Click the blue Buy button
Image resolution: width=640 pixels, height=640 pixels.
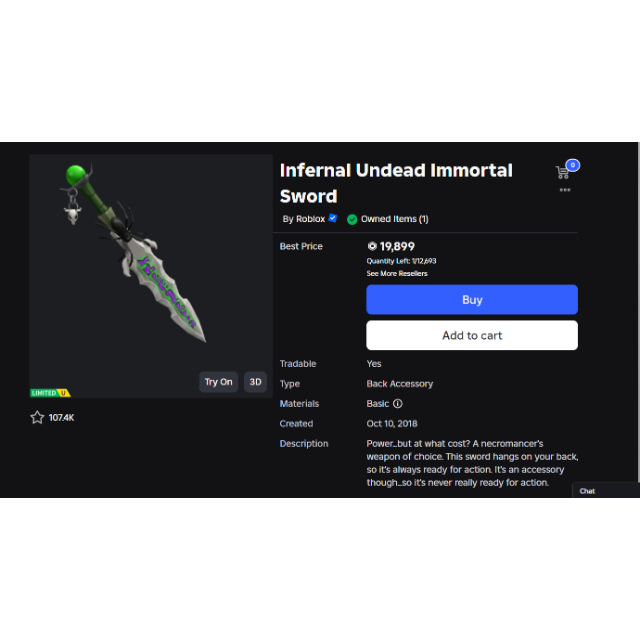tap(472, 300)
